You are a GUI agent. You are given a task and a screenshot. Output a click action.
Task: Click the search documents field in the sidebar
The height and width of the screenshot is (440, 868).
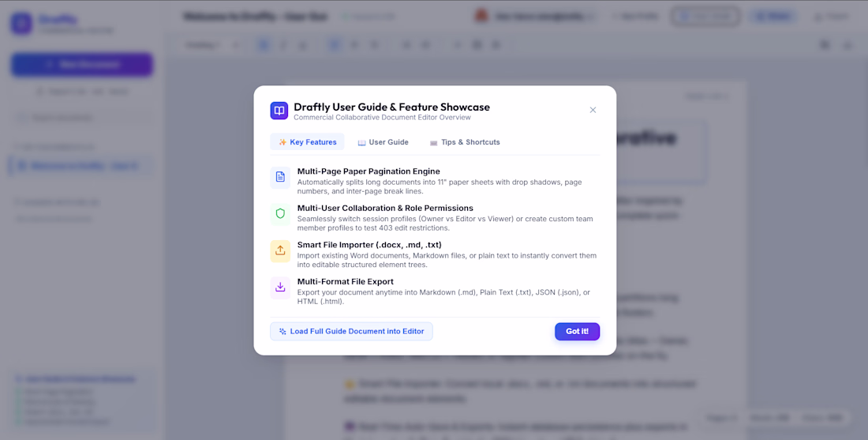(x=82, y=118)
